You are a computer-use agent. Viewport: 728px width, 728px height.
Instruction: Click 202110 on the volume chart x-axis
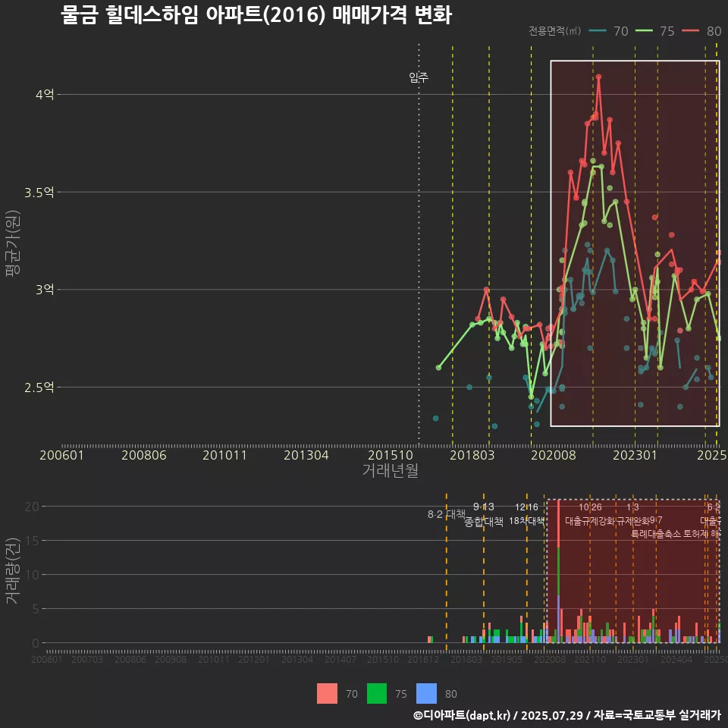click(590, 659)
